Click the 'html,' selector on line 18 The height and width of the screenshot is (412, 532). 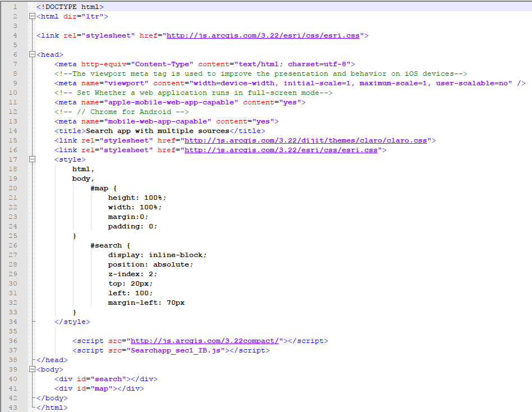pyautogui.click(x=83, y=169)
